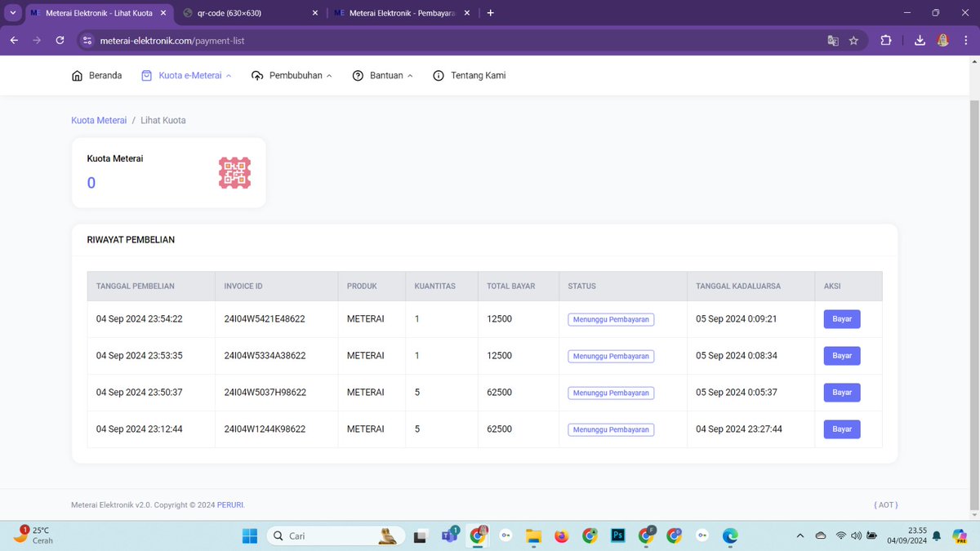Open the site information icon in address bar

88,40
